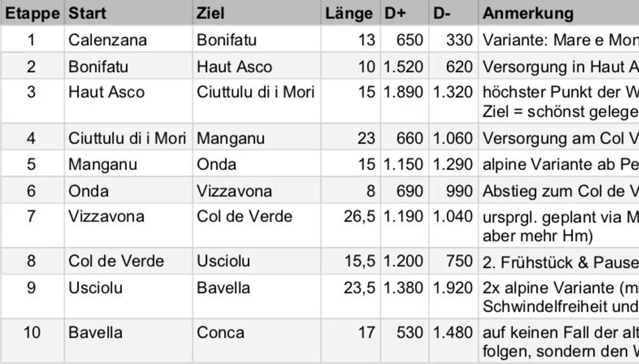Select the 1.890 ascent value cell
Screen dimensions: 639x364
pos(404,92)
